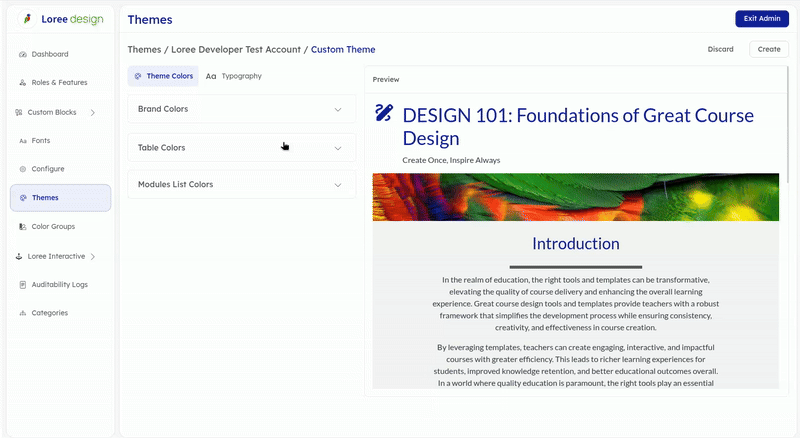Click Discard to cancel changes

720,49
